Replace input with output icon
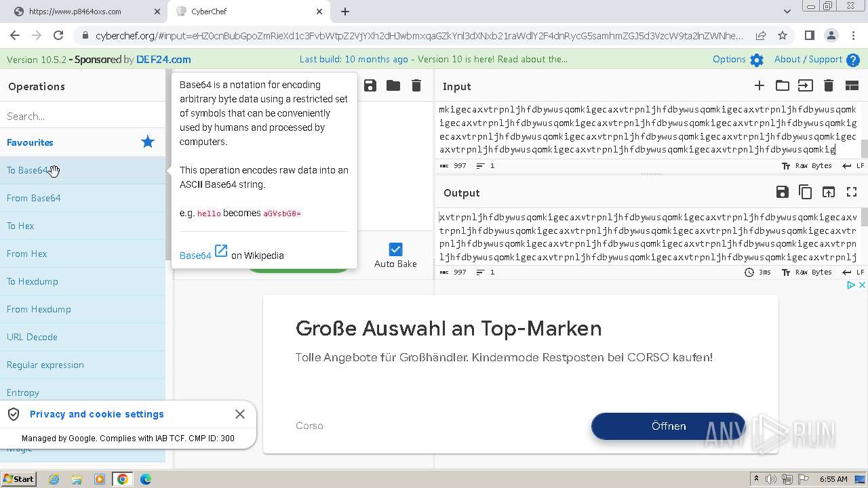The image size is (868, 488). click(x=829, y=192)
